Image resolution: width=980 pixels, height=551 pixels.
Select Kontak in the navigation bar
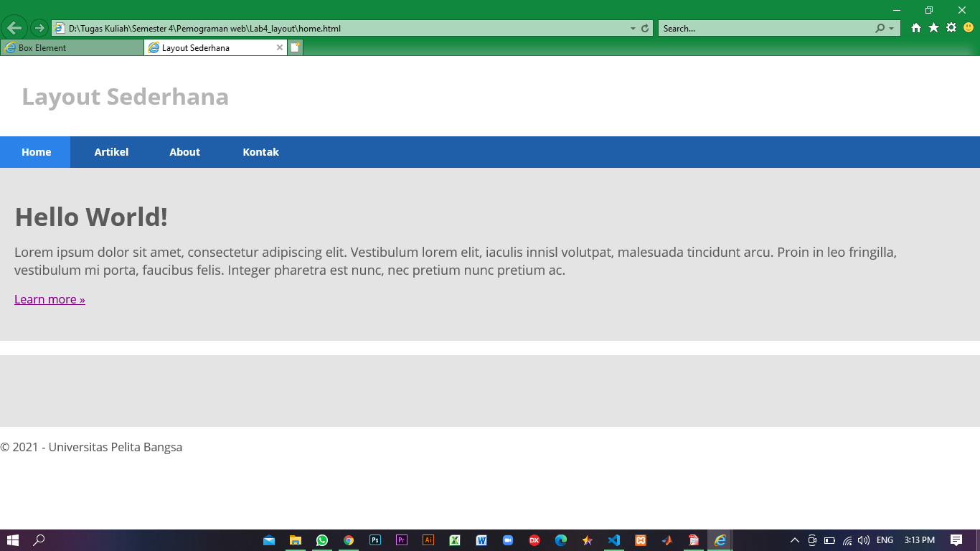tap(260, 151)
